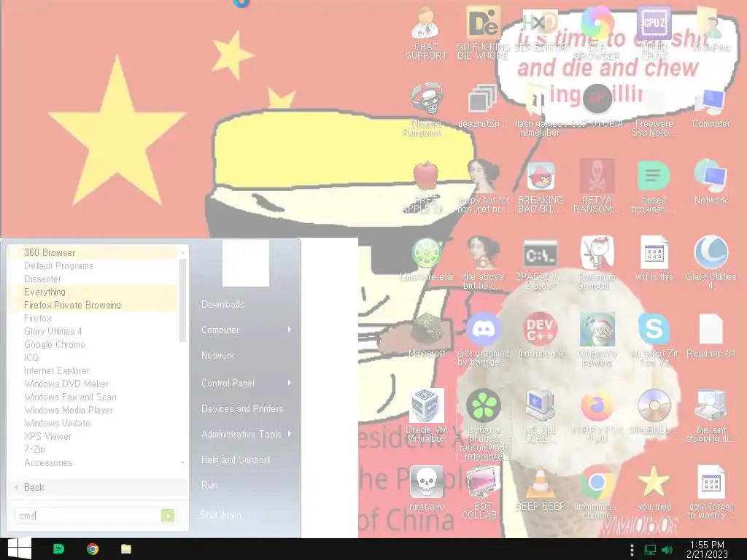
Task: Open the Skype desktop icon
Action: [654, 339]
